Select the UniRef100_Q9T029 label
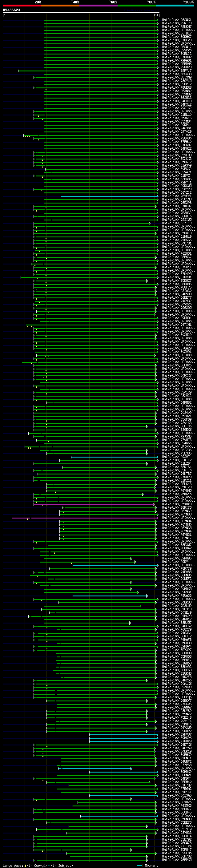Screen dimensions: 197x868 point(177,132)
